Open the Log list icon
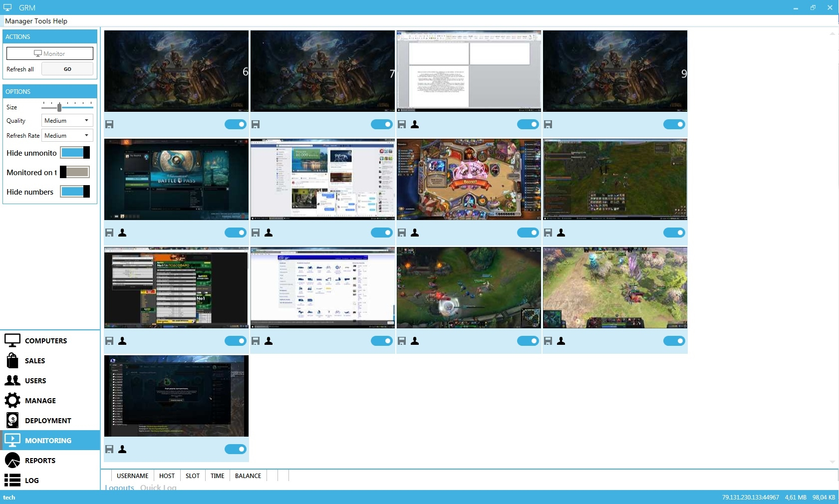 [x=12, y=480]
